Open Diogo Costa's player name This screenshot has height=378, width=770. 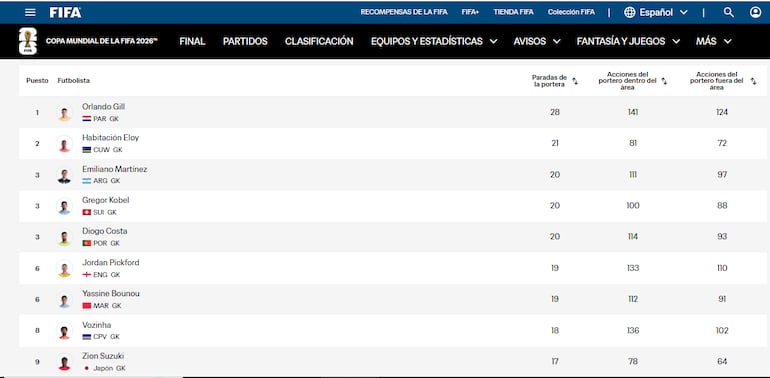click(105, 231)
